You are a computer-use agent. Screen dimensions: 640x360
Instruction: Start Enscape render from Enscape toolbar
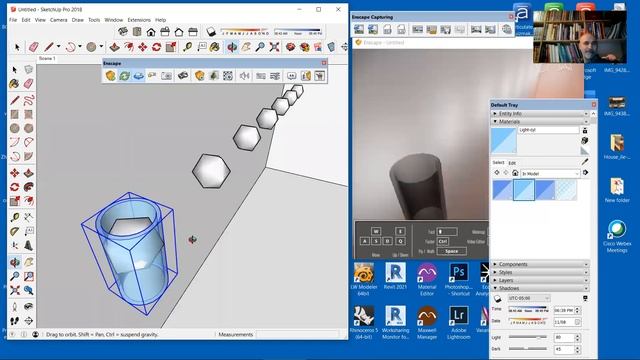pos(111,76)
